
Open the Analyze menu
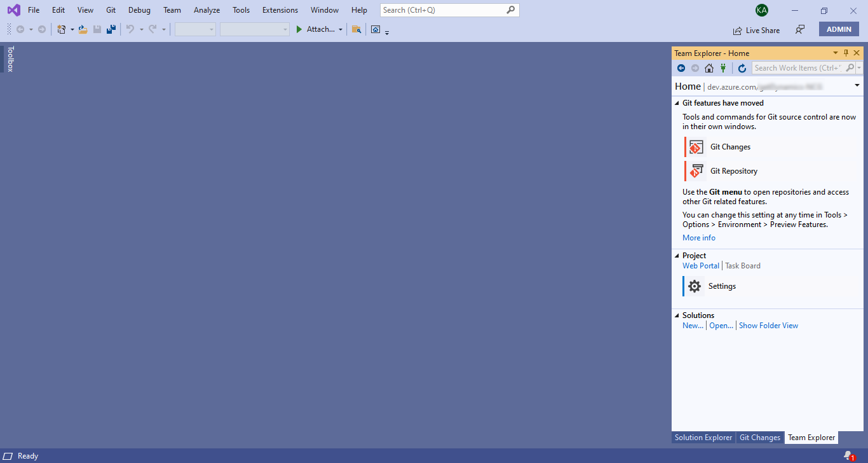[207, 10]
